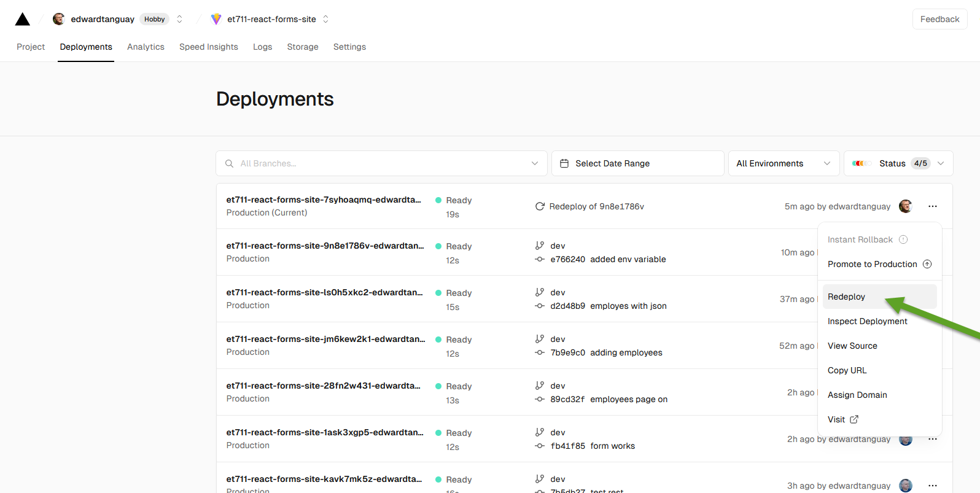
Task: Select Copy URL in the context menu
Action: coord(879,370)
